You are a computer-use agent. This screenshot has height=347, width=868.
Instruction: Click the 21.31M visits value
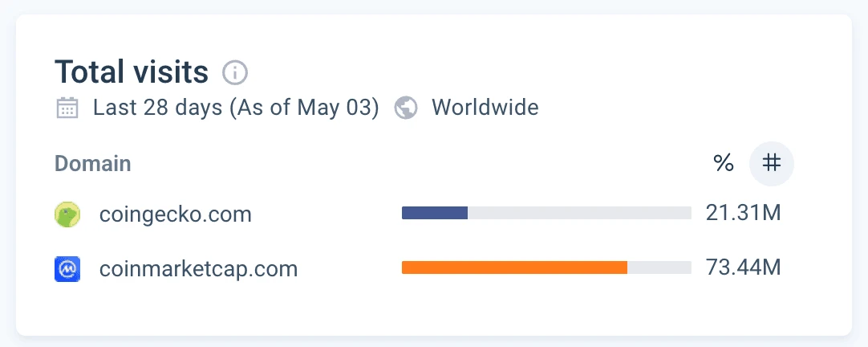pos(743,214)
